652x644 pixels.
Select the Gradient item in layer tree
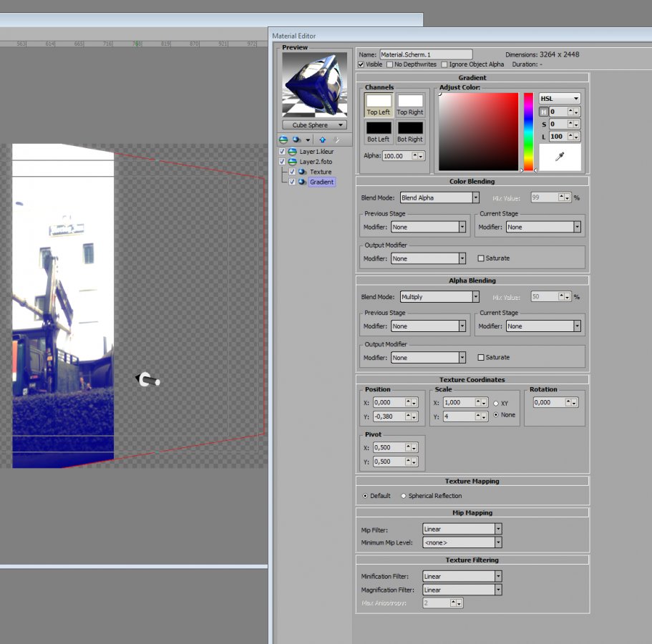[x=321, y=182]
